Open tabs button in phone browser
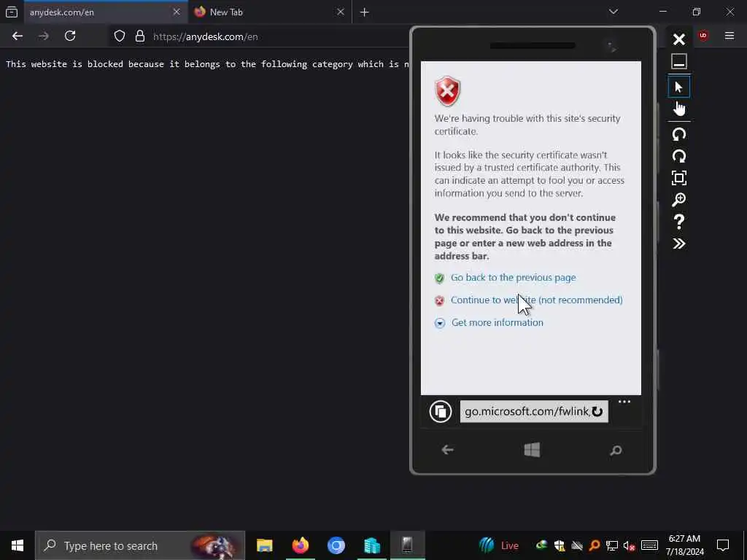 point(440,411)
